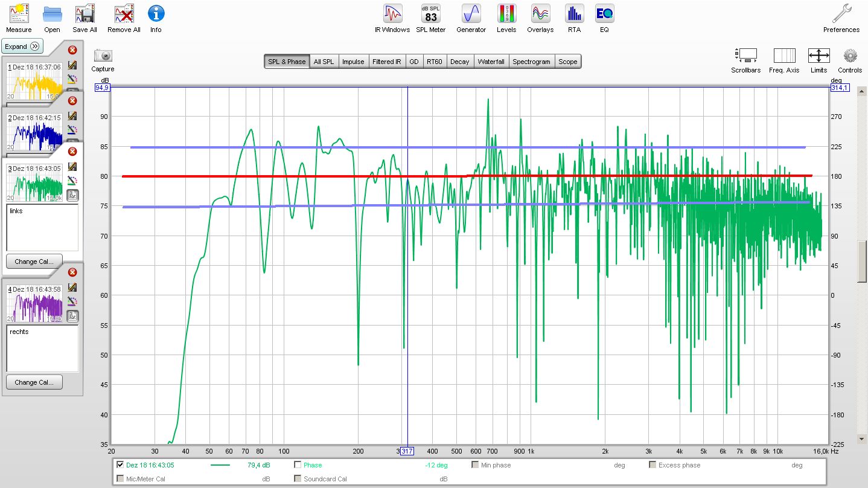Toggle the notes box of measurement 4
Viewport: 868px width, 488px height.
coord(72,315)
